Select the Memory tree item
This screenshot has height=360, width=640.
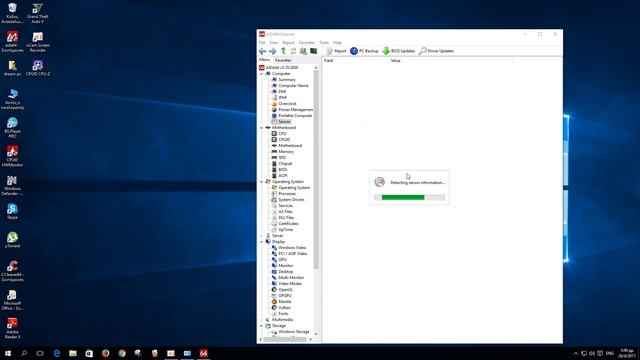click(286, 151)
